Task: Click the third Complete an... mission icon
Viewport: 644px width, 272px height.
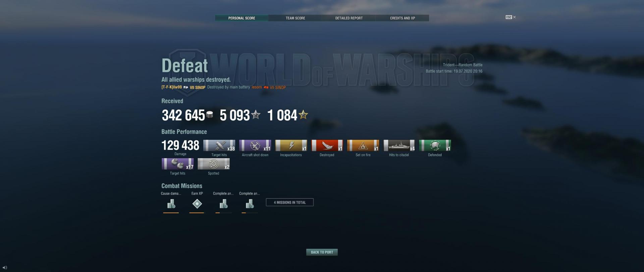Action: [223, 204]
